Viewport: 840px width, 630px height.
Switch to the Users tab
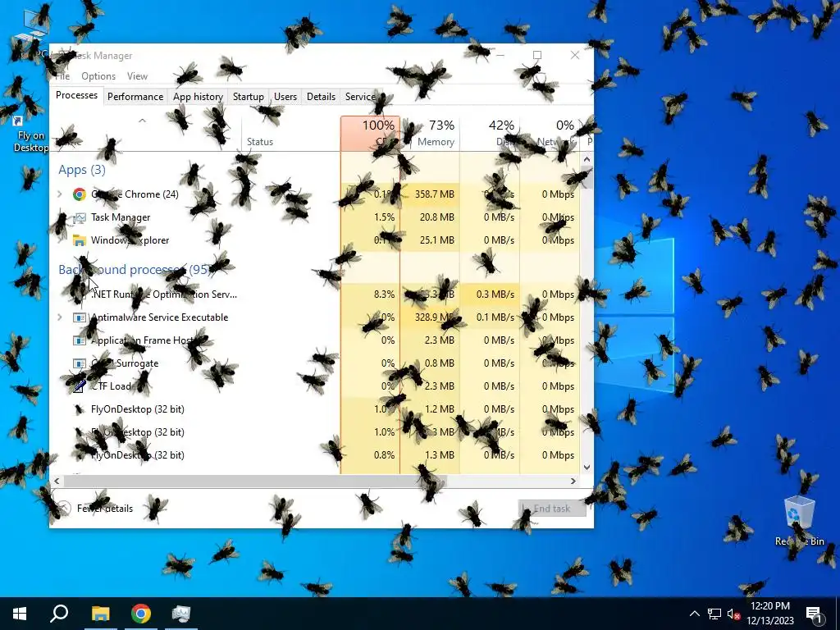tap(285, 97)
